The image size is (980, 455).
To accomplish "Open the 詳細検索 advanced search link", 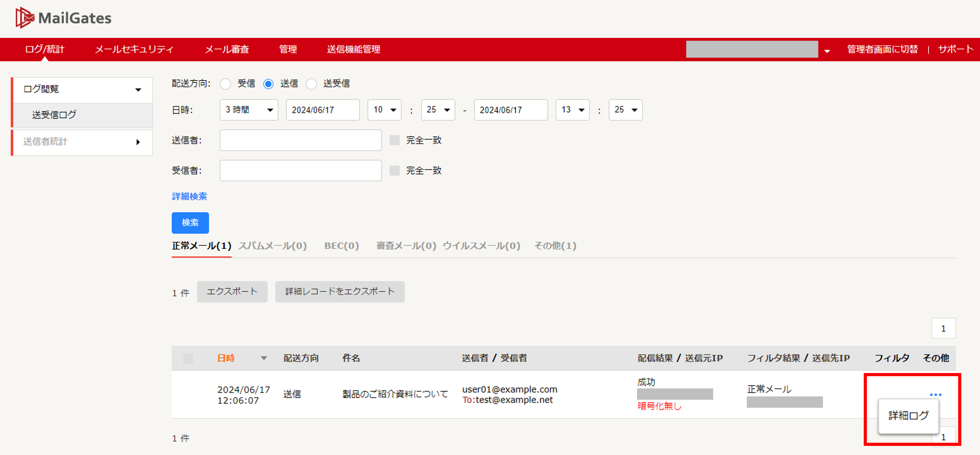I will tap(190, 196).
